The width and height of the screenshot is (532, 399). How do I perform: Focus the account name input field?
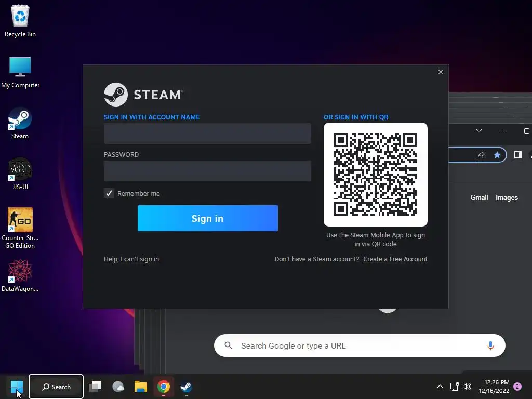point(207,134)
